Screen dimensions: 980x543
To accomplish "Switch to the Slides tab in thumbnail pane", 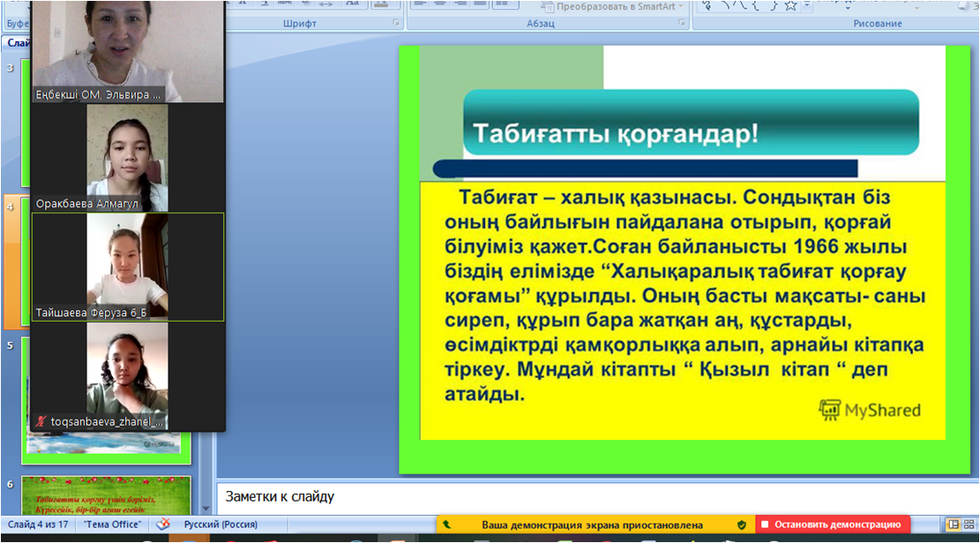I will coord(16,42).
